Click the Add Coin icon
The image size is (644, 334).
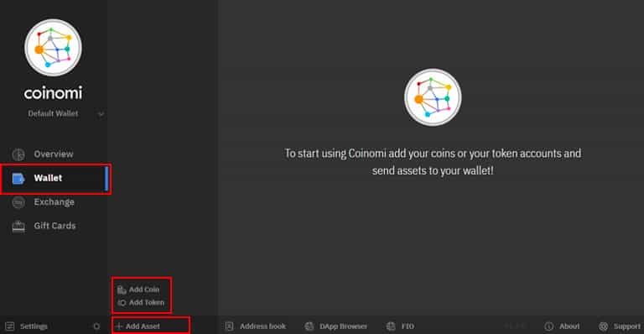(x=122, y=290)
